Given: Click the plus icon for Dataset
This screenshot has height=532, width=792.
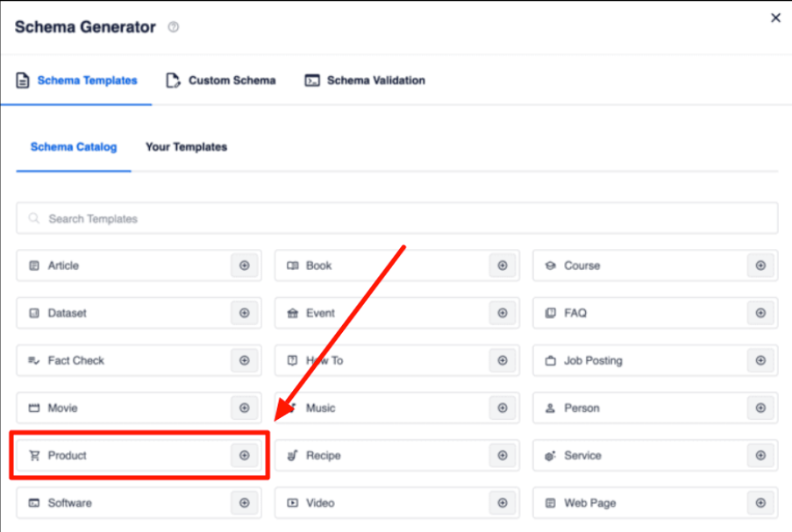Looking at the screenshot, I should coord(245,313).
